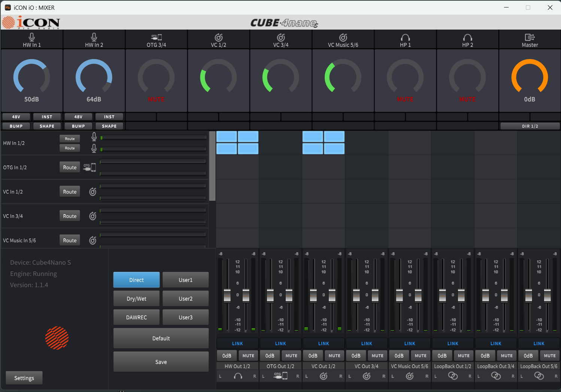The image size is (561, 392).
Task: Enable 48V phantom power for HW In 2
Action: coord(78,117)
